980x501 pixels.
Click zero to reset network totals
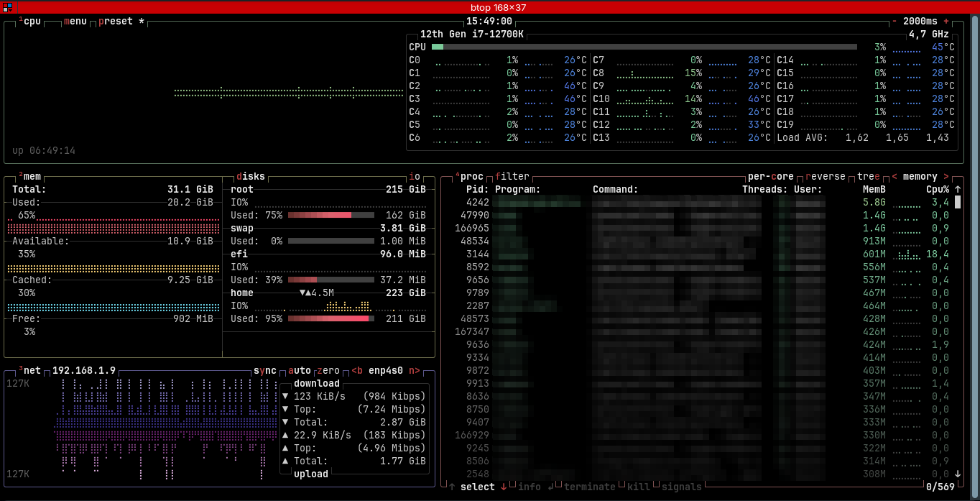click(328, 371)
